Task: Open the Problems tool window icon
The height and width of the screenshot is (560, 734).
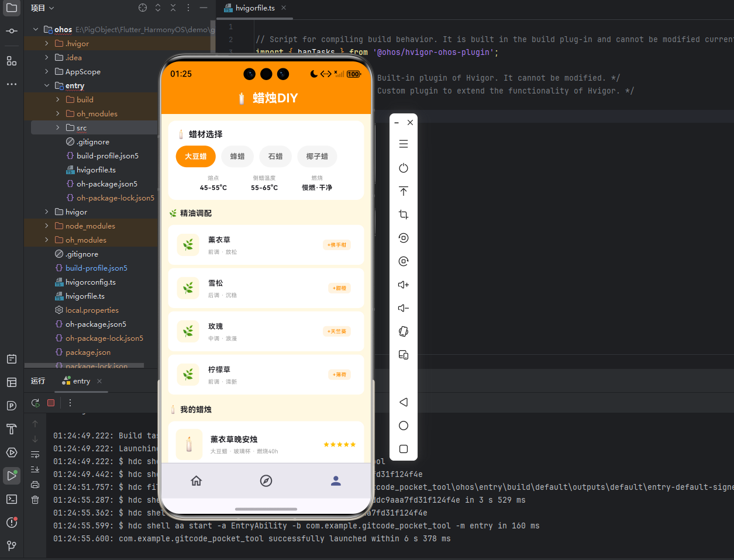Action: [12, 523]
